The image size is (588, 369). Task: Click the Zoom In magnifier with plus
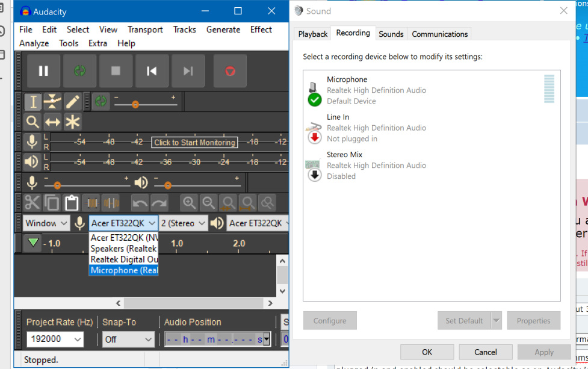point(190,203)
